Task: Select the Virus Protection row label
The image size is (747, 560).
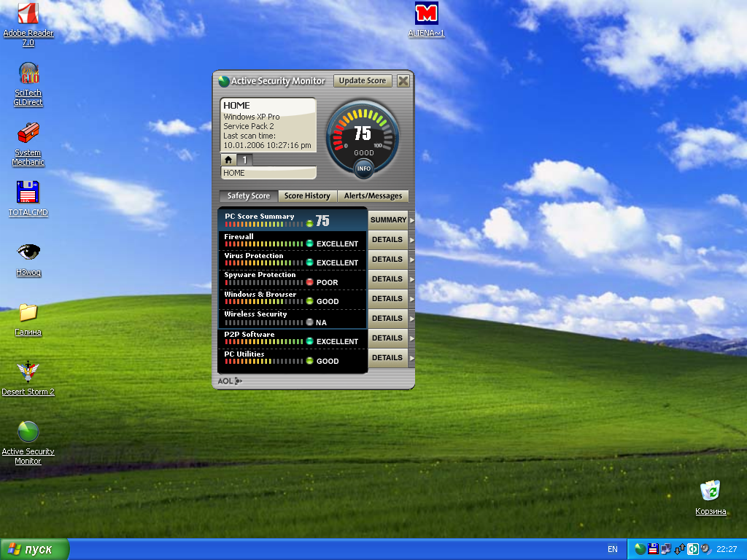Action: (254, 256)
